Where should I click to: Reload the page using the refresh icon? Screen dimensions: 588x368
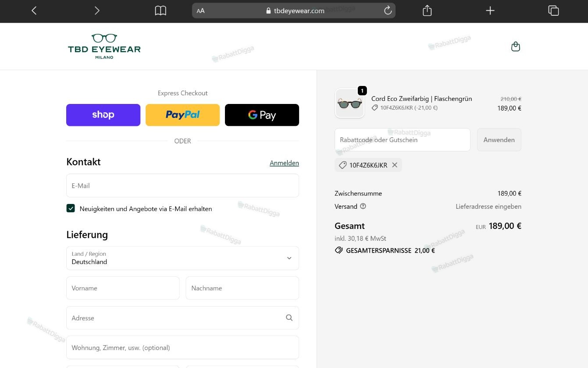[x=388, y=11]
